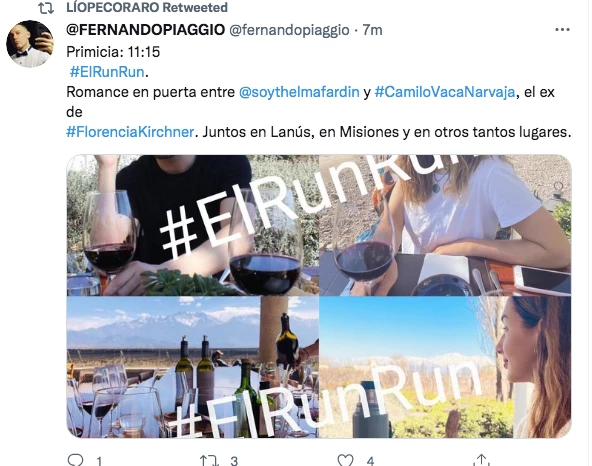592x466 pixels.
Task: Open the three-dots more options menu
Action: point(562,29)
